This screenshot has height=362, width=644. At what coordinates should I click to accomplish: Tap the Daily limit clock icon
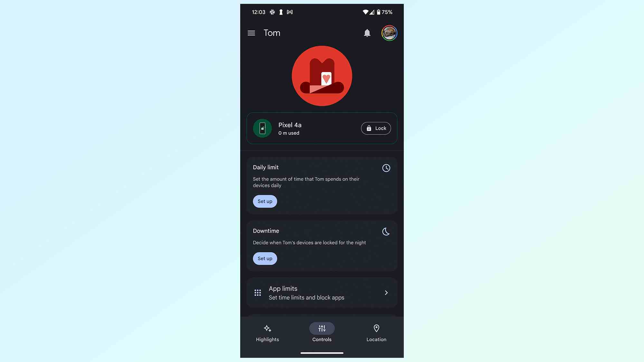pos(386,168)
